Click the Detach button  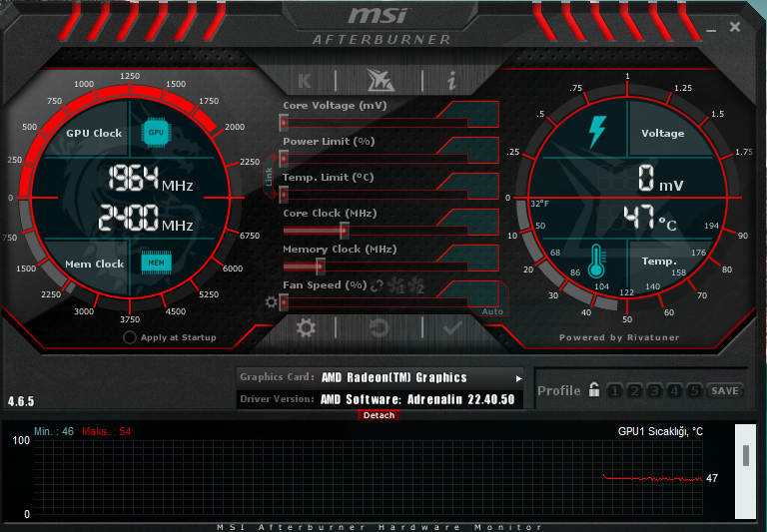pyautogui.click(x=380, y=415)
